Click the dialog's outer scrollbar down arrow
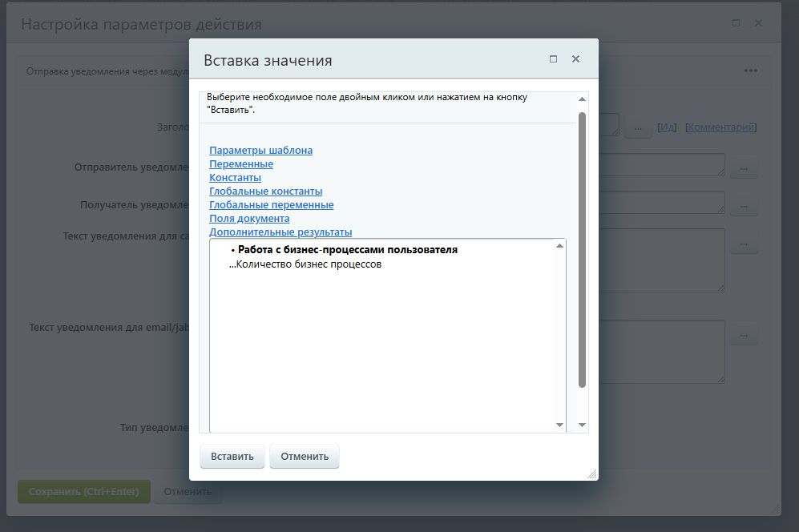The width and height of the screenshot is (799, 532). pos(583,425)
